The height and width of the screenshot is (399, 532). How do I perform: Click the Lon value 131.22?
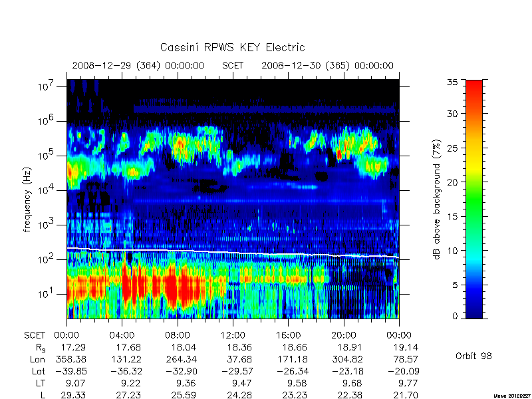[x=125, y=359]
